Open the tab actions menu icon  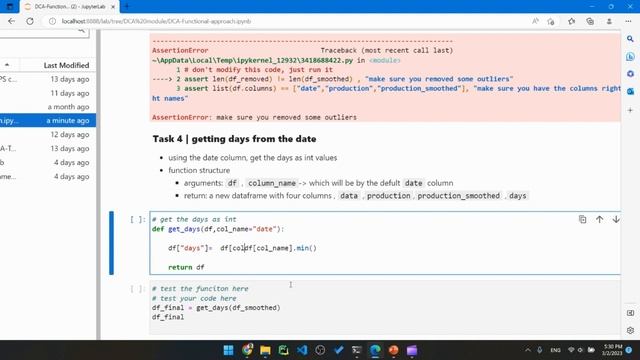tap(10, 7)
